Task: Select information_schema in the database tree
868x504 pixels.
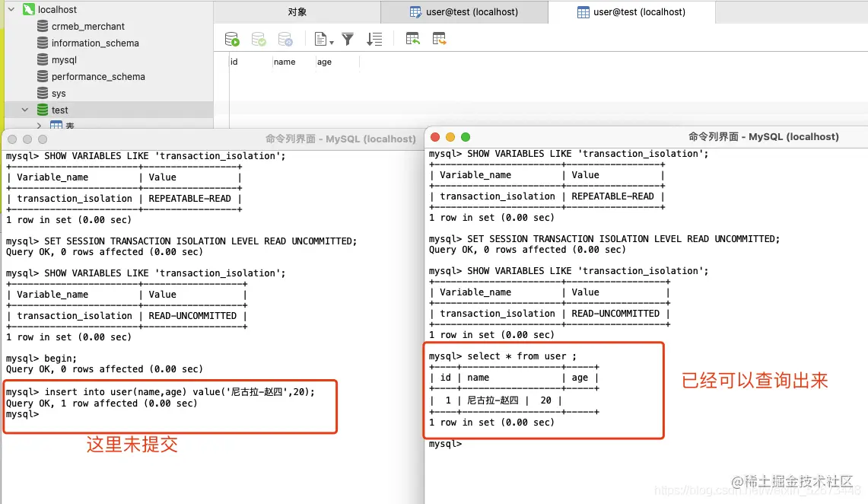Action: pyautogui.click(x=95, y=43)
